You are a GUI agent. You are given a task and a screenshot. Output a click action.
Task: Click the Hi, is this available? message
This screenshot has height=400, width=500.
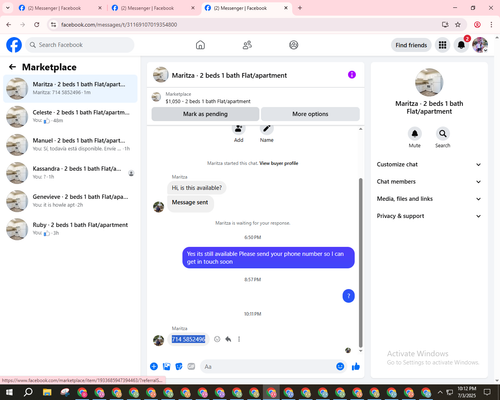pos(197,188)
